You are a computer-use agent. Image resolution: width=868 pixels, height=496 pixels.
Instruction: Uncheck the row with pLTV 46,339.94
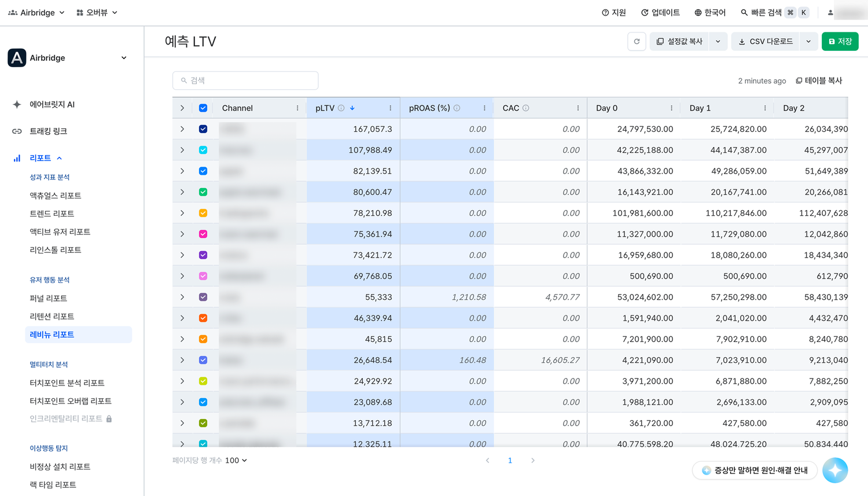[x=203, y=318]
